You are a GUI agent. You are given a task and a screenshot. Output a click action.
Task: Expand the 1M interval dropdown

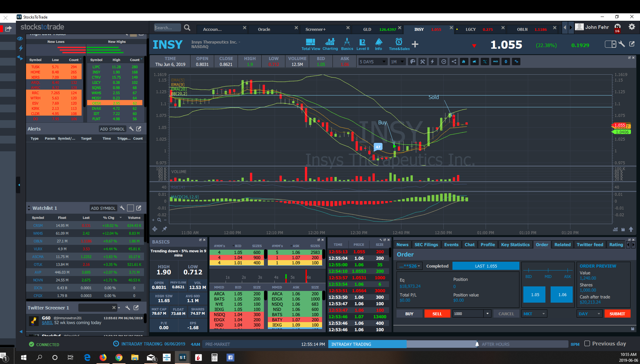pyautogui.click(x=398, y=62)
